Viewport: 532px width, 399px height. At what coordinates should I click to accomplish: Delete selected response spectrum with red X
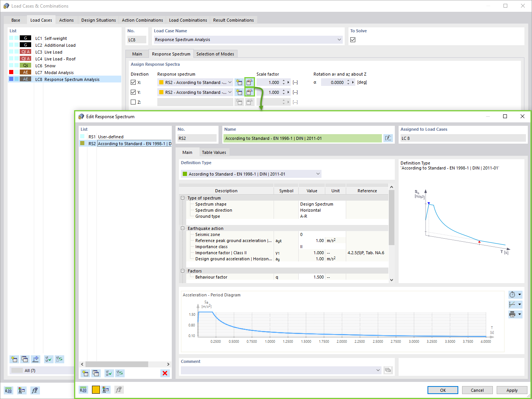(x=165, y=373)
